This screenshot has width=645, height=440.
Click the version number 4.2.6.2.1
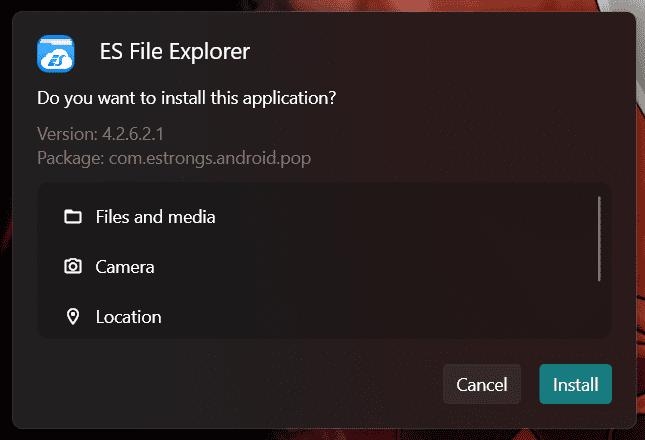131,134
